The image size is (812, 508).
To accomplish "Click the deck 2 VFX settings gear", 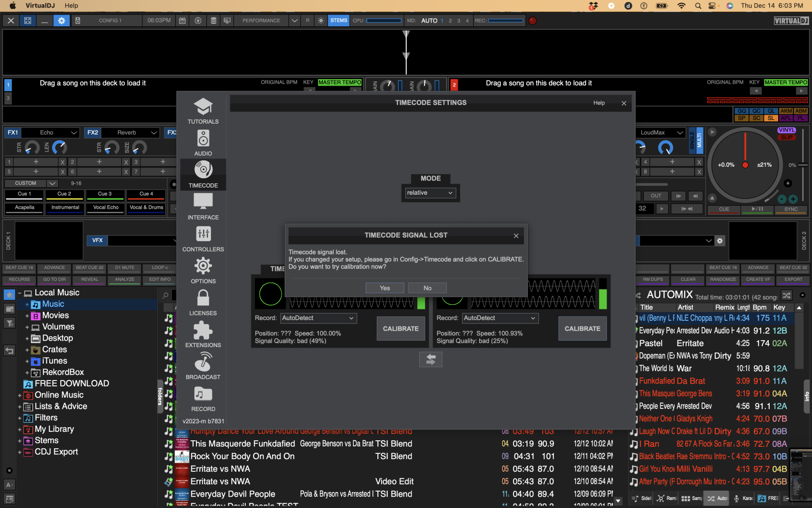I will tap(719, 241).
